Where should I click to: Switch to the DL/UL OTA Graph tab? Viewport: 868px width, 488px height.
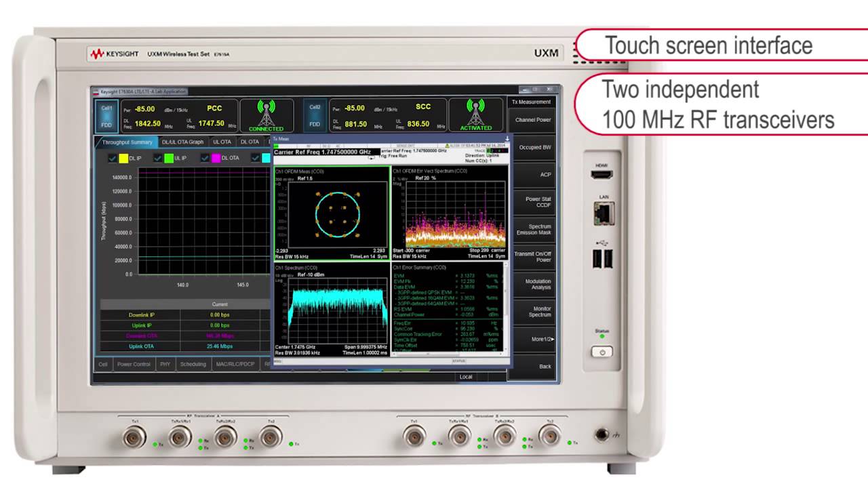(183, 142)
